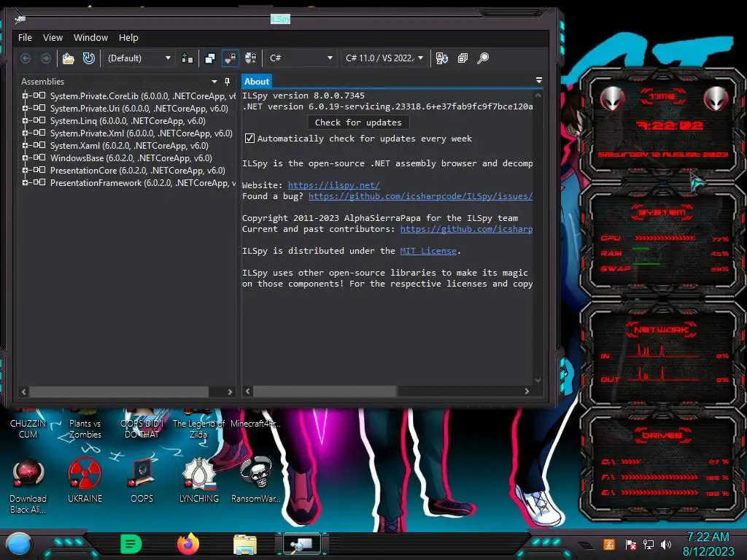The image size is (747, 560).
Task: Open the https://ilspy.net/ link
Action: coord(334,185)
